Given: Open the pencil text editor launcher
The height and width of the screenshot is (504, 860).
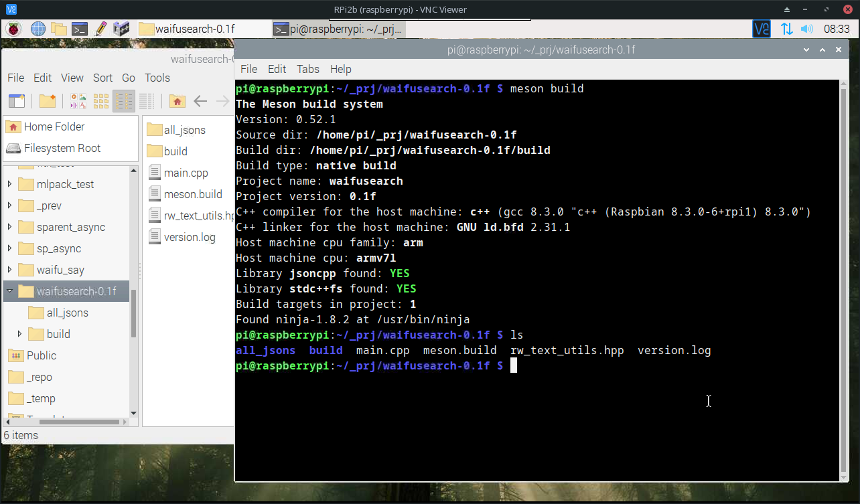Looking at the screenshot, I should tap(100, 29).
